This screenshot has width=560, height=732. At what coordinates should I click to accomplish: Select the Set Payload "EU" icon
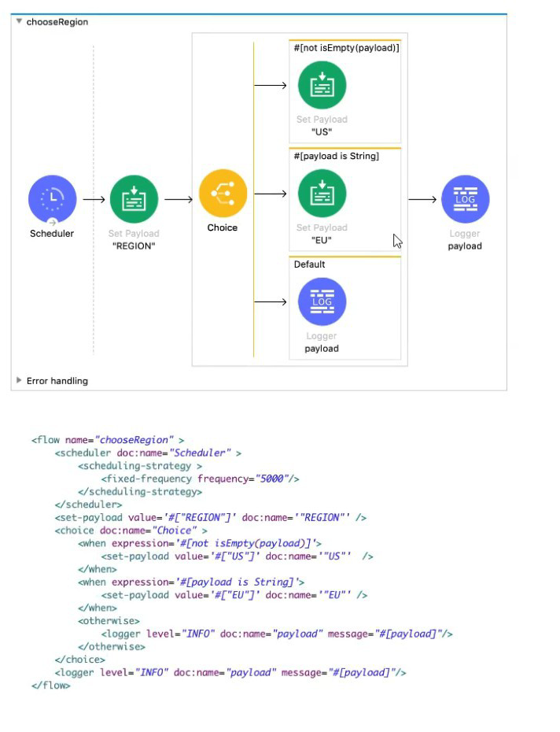(x=322, y=194)
